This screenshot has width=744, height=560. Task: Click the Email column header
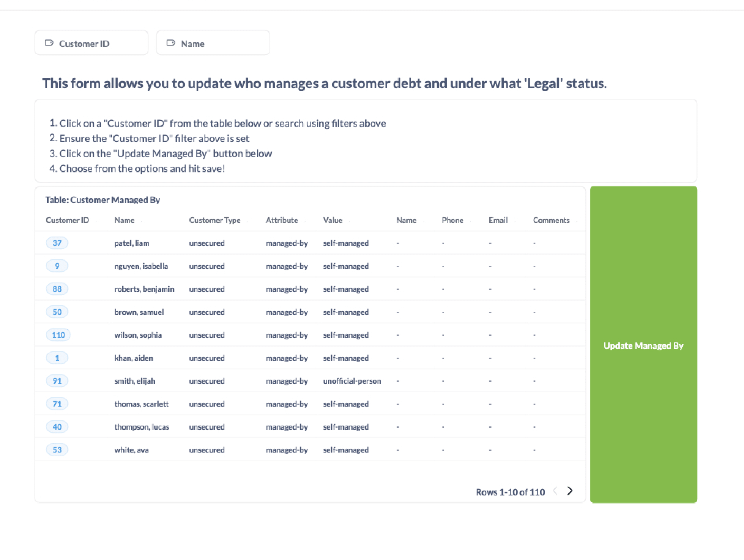[498, 220]
